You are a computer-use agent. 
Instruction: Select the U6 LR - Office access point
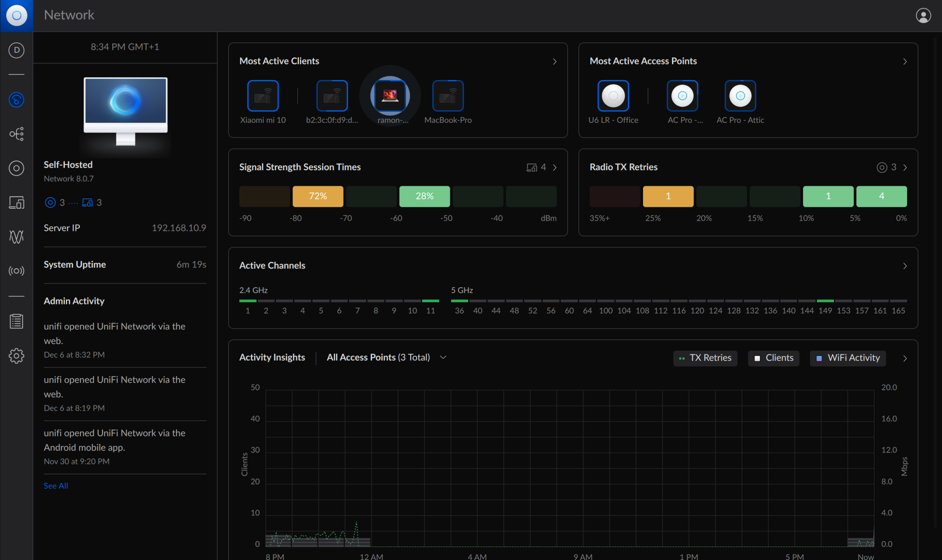pos(613,96)
